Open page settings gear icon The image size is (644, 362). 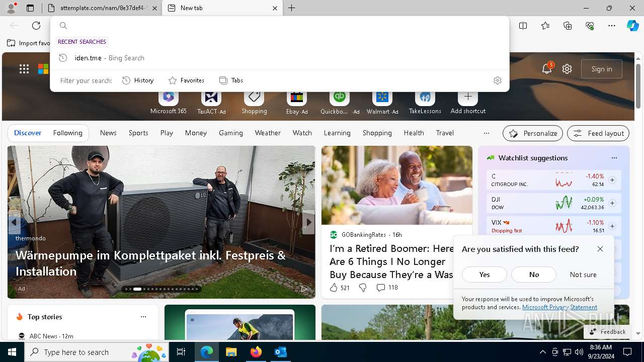coord(567,69)
